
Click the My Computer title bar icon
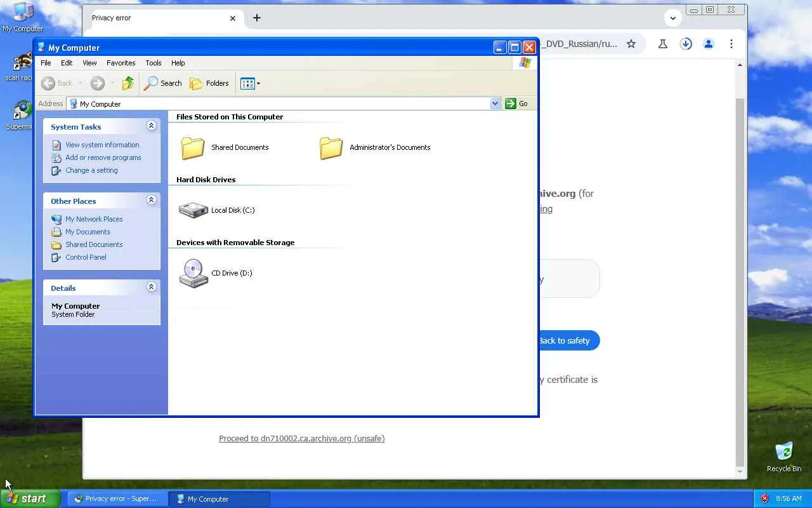pyautogui.click(x=42, y=48)
